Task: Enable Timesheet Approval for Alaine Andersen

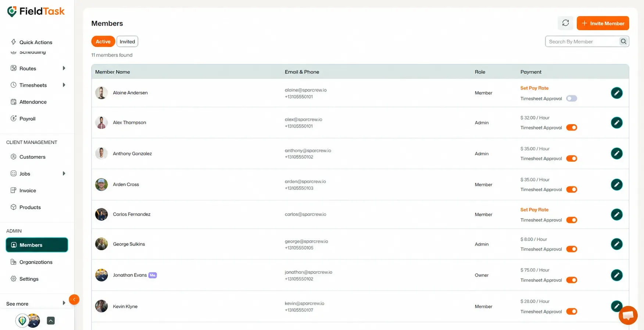Action: click(572, 98)
